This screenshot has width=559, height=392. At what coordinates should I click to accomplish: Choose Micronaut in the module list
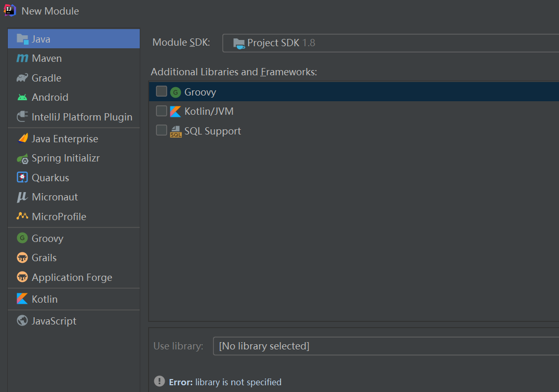(x=74, y=197)
